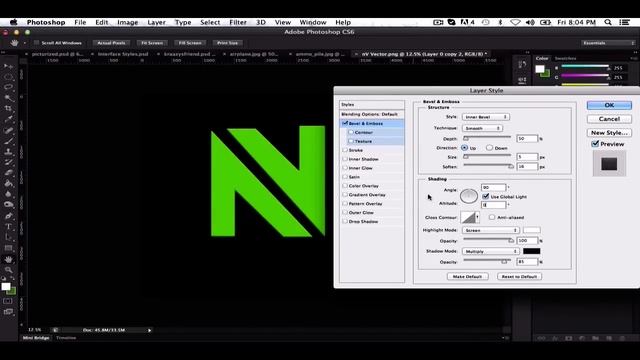Switch to the Swatches panel tab
This screenshot has width=640, height=360.
[x=565, y=58]
